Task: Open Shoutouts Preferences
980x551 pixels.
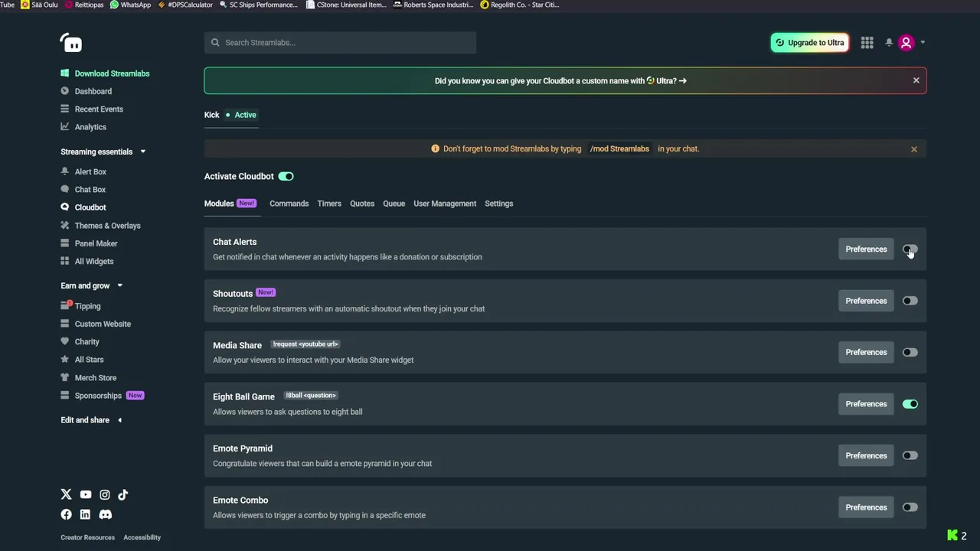Action: coord(866,301)
